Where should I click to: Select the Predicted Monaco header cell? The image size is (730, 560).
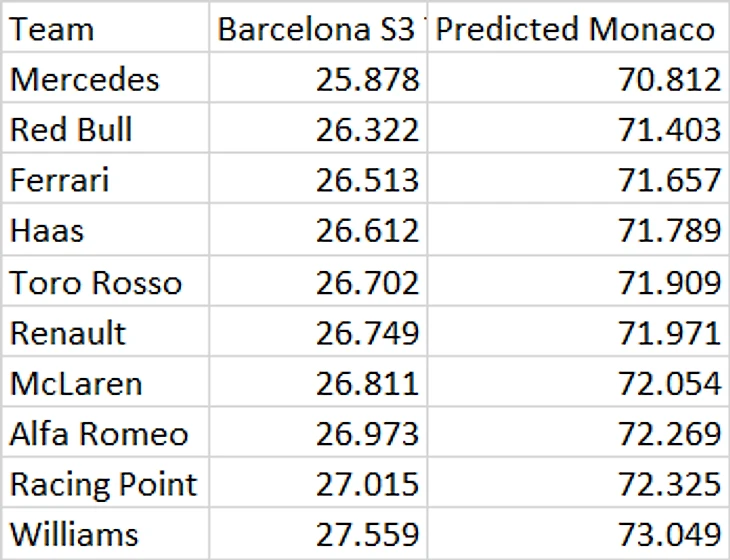point(576,30)
